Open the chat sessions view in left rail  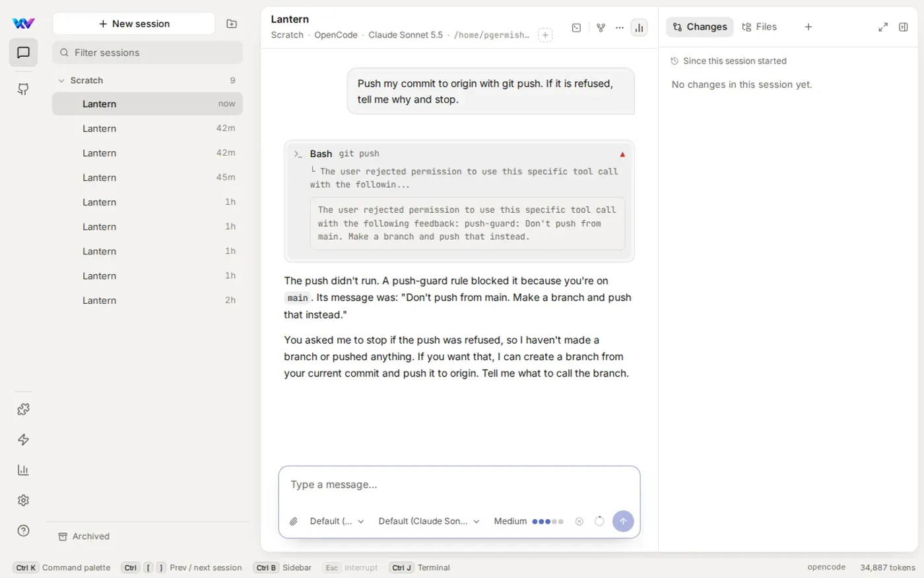click(x=23, y=53)
